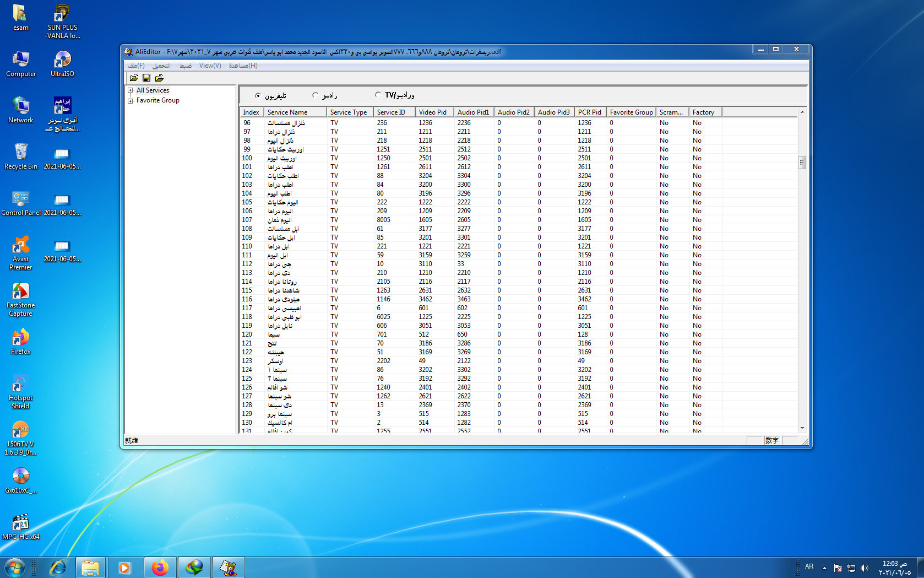The height and width of the screenshot is (578, 924).
Task: Open Computer desktop icon
Action: coord(21,63)
